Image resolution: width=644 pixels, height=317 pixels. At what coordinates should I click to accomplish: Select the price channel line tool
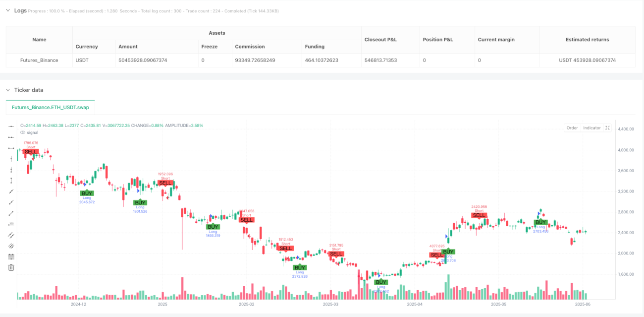[x=11, y=246]
